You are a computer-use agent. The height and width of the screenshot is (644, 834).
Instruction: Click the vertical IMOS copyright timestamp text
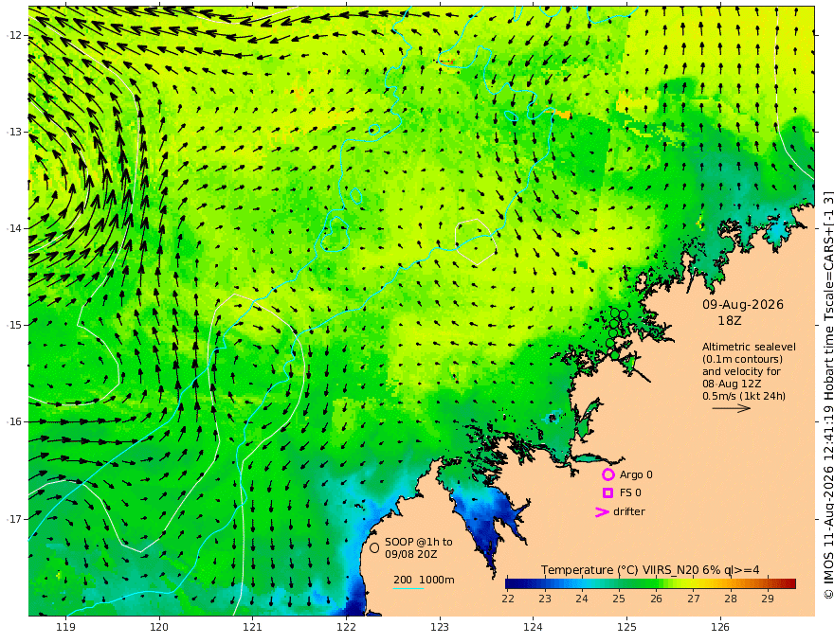[x=827, y=394]
